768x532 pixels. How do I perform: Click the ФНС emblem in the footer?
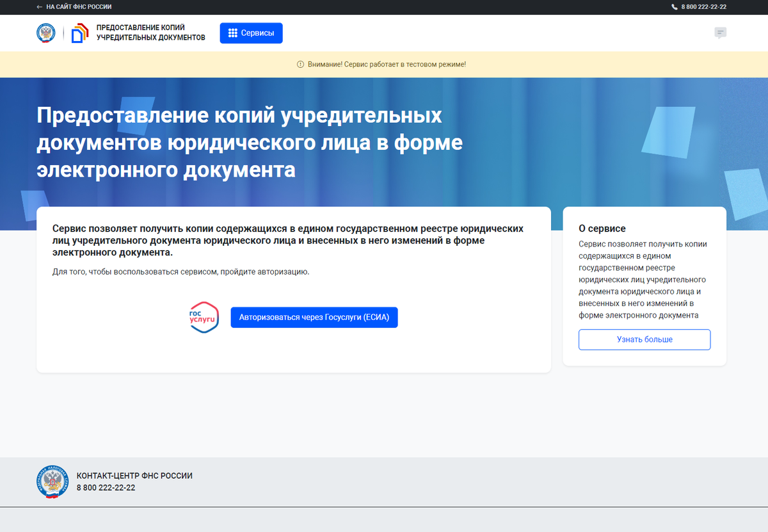(x=52, y=482)
